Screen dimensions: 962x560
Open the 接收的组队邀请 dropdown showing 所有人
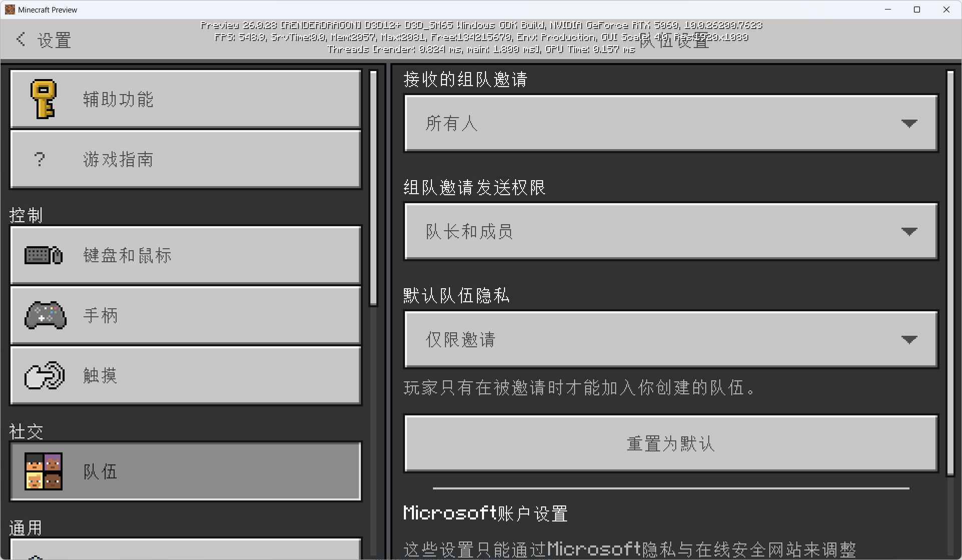pos(671,123)
